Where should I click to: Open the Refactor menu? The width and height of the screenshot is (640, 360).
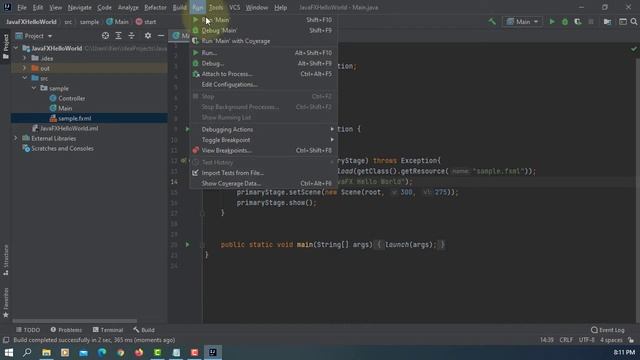tap(155, 7)
